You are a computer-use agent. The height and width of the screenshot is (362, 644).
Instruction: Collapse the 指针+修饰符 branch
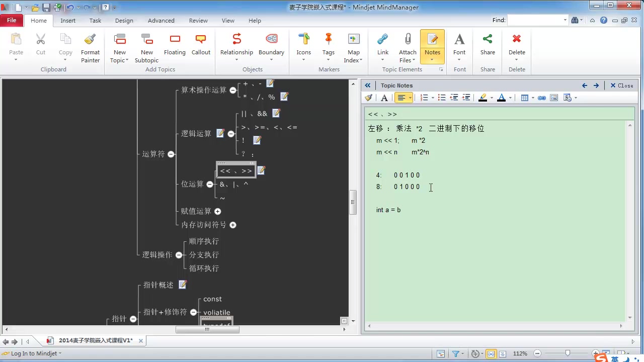(x=193, y=312)
